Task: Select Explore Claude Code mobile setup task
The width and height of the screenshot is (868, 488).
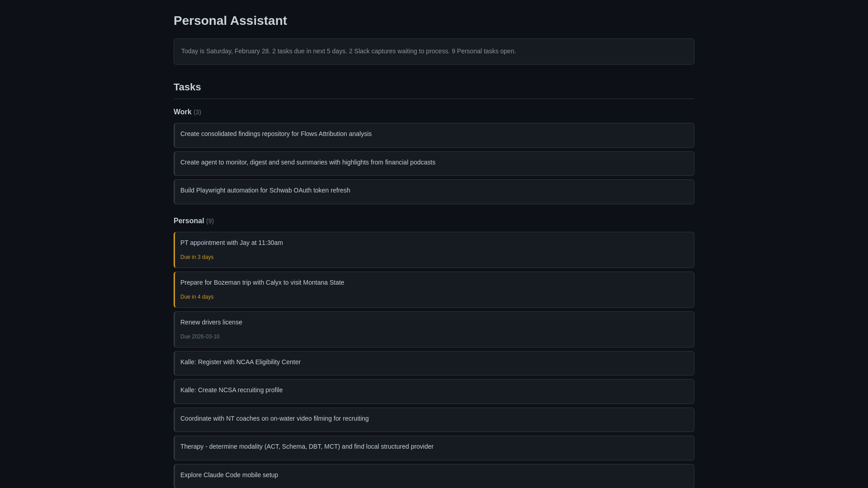Action: pyautogui.click(x=229, y=475)
